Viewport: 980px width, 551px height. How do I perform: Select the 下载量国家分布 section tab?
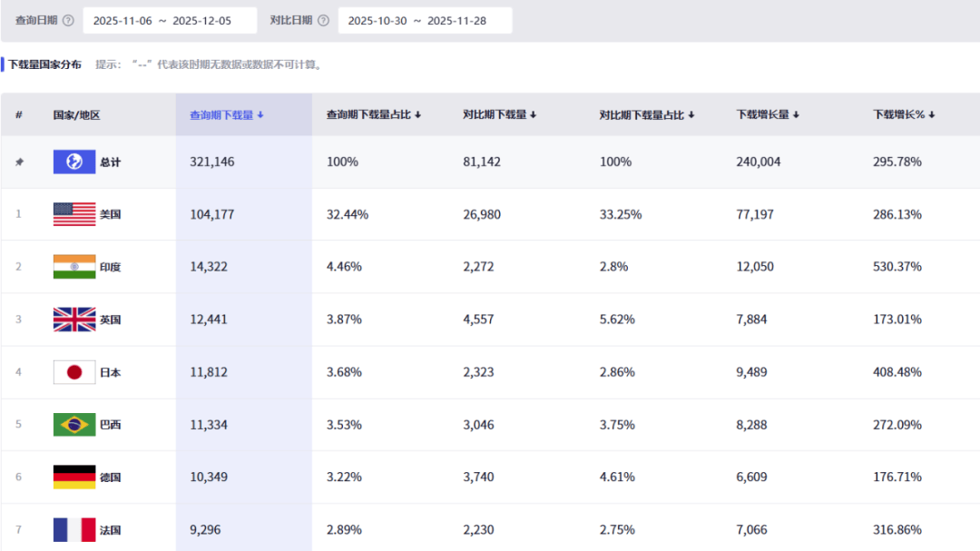point(44,64)
